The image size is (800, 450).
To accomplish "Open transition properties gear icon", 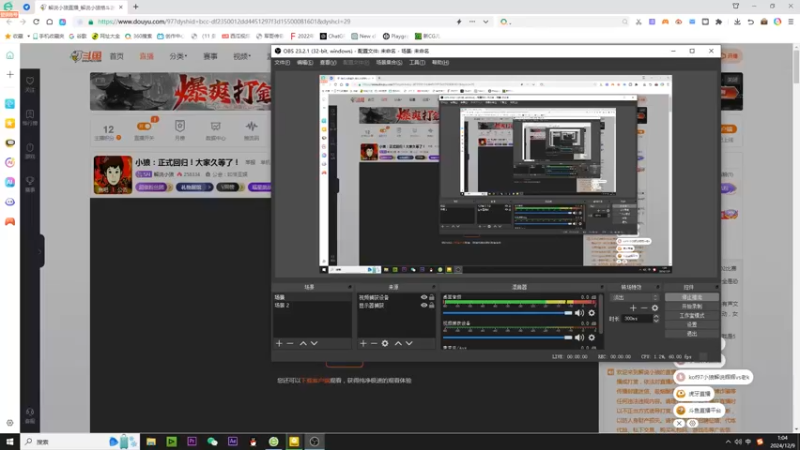I will click(655, 308).
